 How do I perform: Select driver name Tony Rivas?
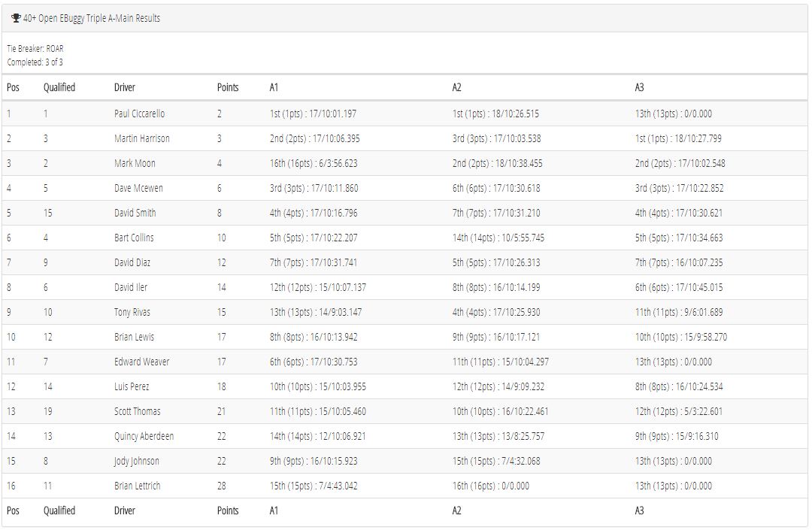click(x=132, y=313)
